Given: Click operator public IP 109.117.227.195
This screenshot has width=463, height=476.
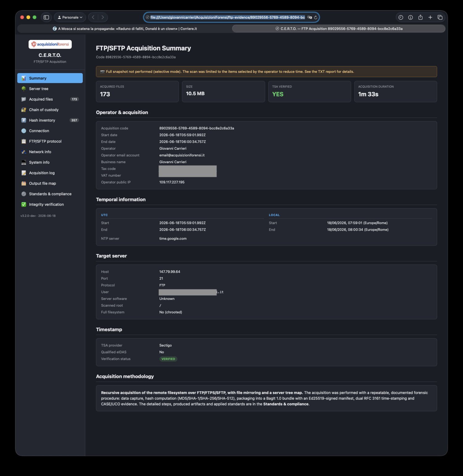Looking at the screenshot, I should click(x=172, y=182).
